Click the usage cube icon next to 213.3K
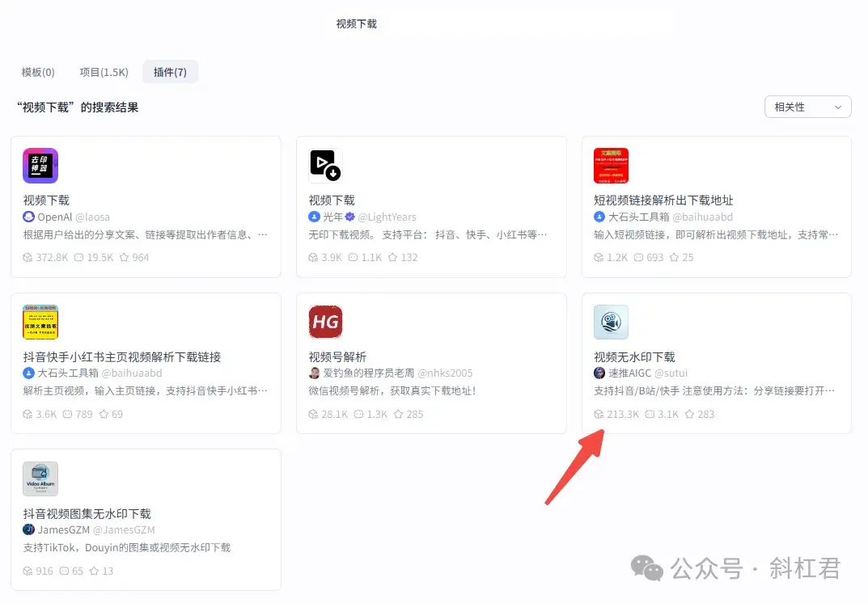Viewport: 868px width, 603px height. [599, 414]
